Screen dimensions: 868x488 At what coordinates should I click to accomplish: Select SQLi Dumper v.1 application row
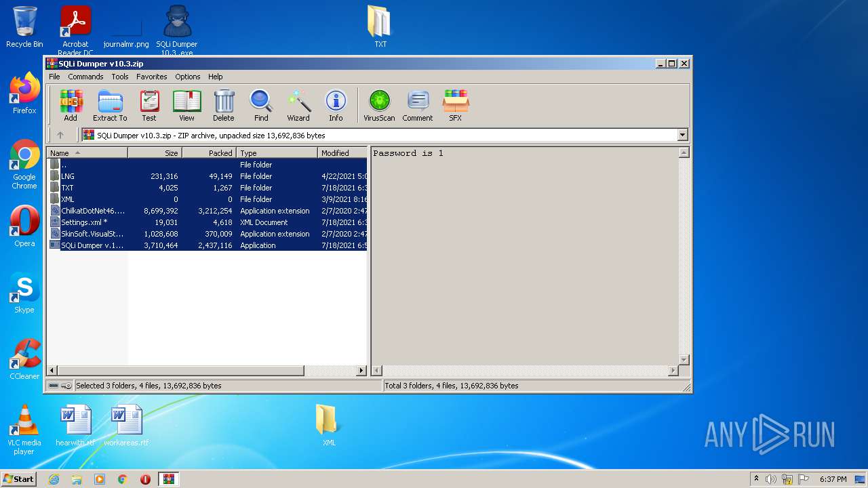point(207,245)
